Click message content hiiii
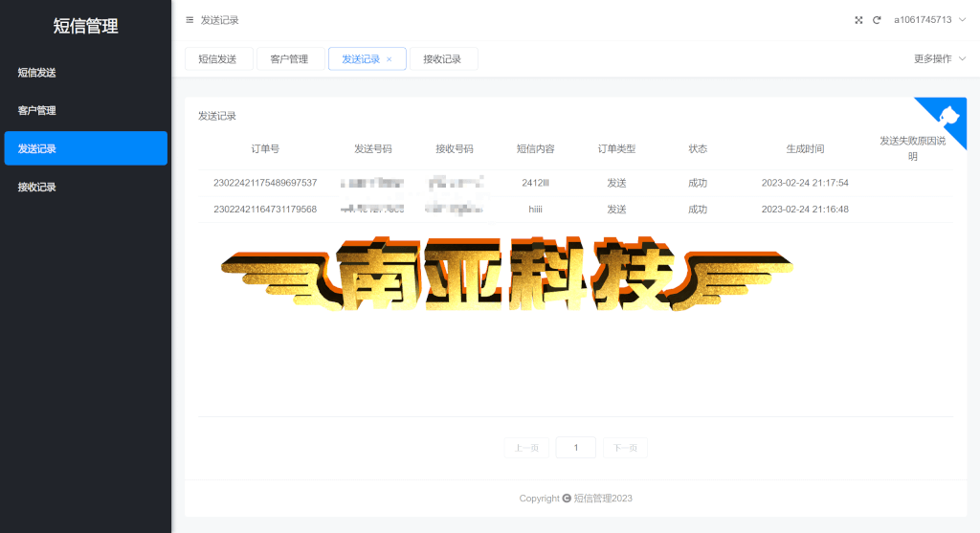 (x=536, y=210)
